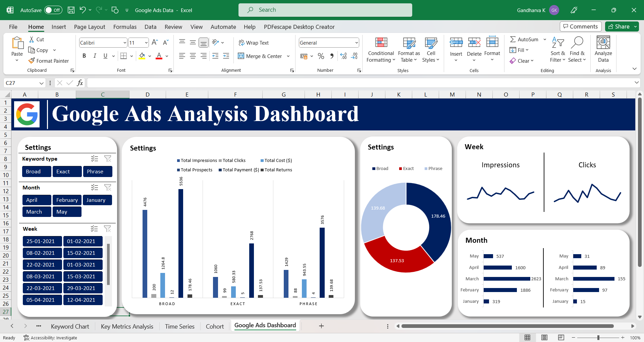Click the Week slicer scrollbar
Viewport: 644px width, 342px height.
[x=108, y=264]
